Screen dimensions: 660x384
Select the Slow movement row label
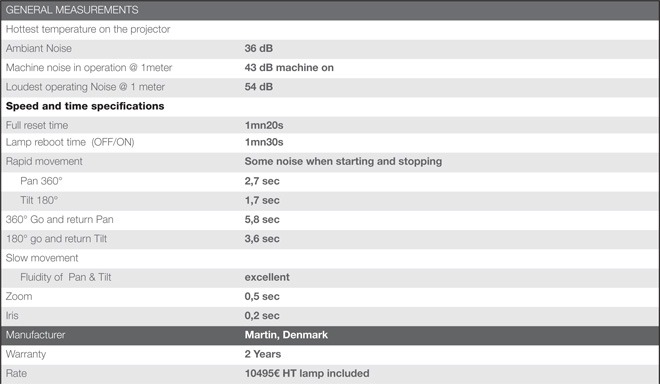click(42, 258)
